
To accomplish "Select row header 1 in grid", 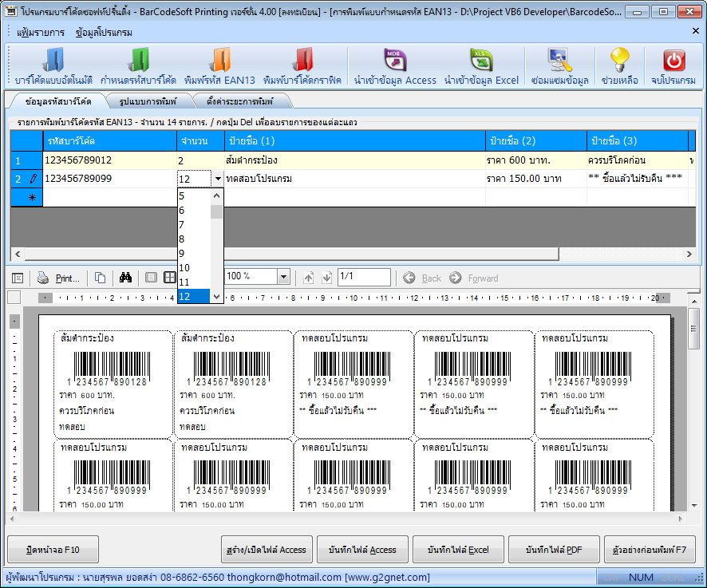I will 26,160.
